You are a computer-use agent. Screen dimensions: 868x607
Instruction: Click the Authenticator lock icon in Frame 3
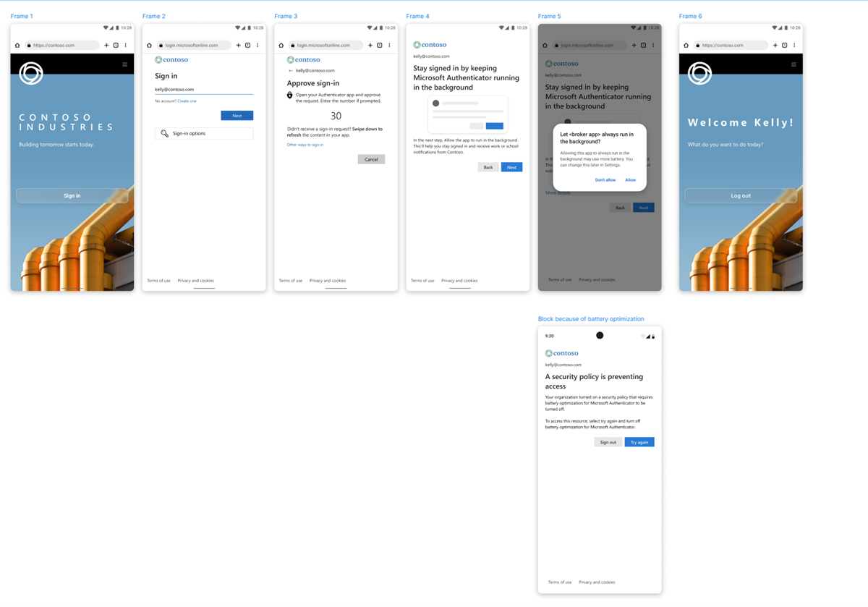pyautogui.click(x=290, y=95)
